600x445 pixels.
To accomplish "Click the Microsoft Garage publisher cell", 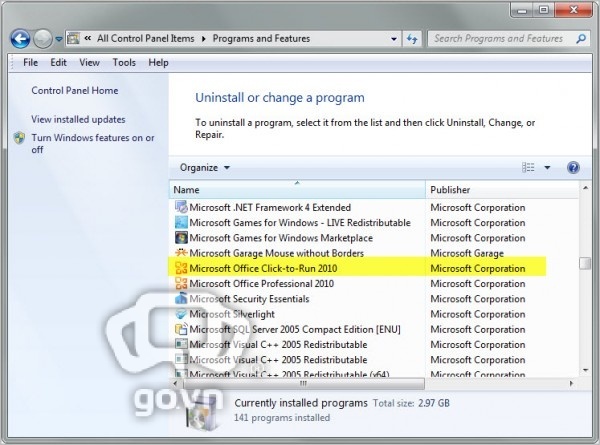I will (467, 253).
